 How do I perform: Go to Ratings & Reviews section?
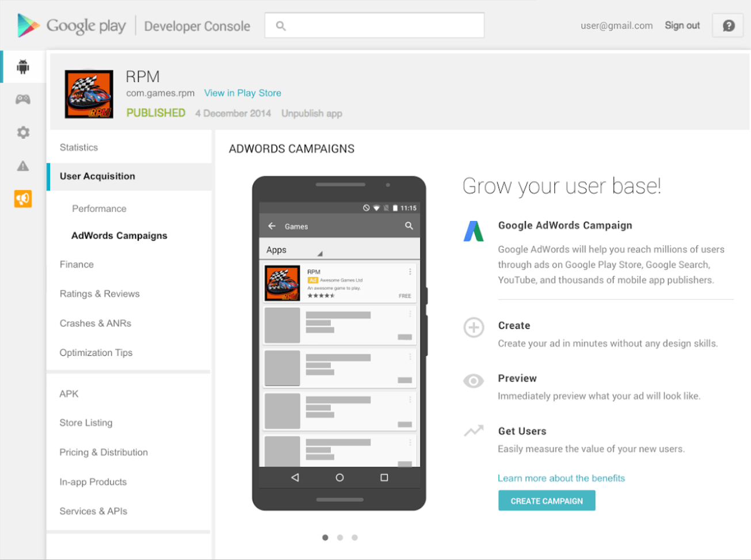100,294
